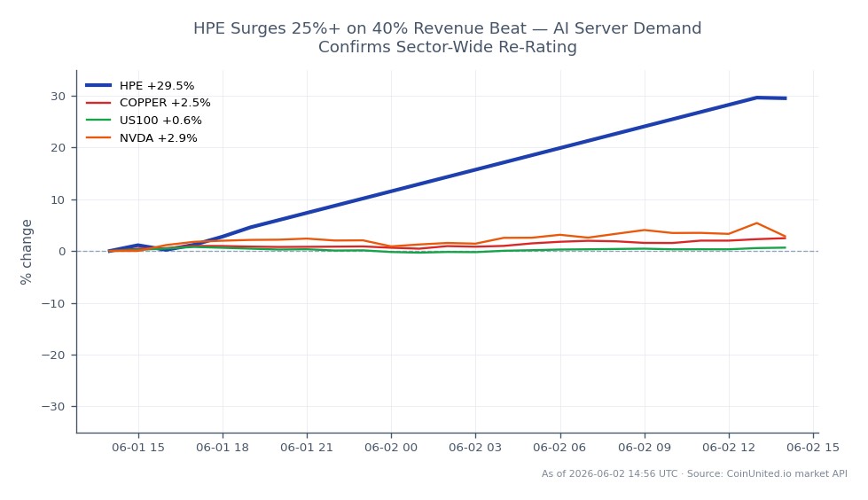Click the x-axis label '06-01 18'
Image resolution: width=868 pixels, height=500 pixels.
point(223,448)
